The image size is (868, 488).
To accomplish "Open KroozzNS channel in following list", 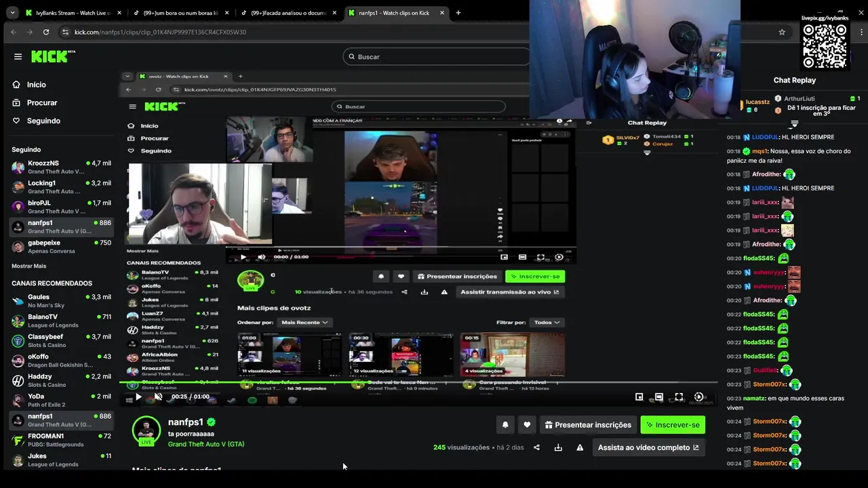I will [x=61, y=167].
